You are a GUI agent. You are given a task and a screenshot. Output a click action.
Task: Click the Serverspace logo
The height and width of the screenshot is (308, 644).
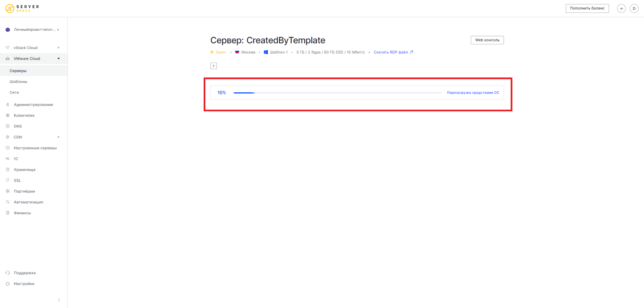click(22, 8)
